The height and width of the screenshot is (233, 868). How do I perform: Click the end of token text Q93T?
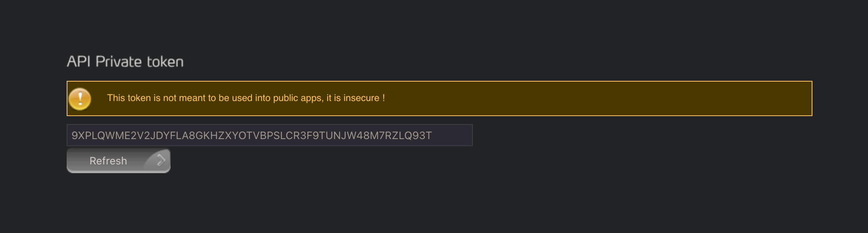421,136
